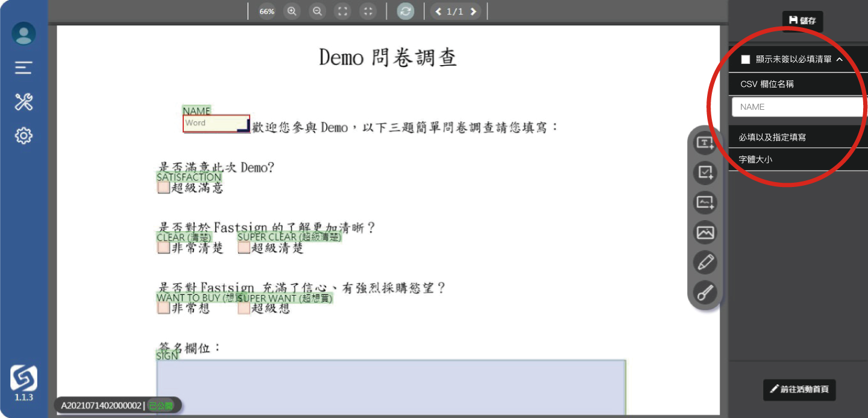Choose the add signature field tool
Viewport: 868px width, 418px height.
click(705, 202)
